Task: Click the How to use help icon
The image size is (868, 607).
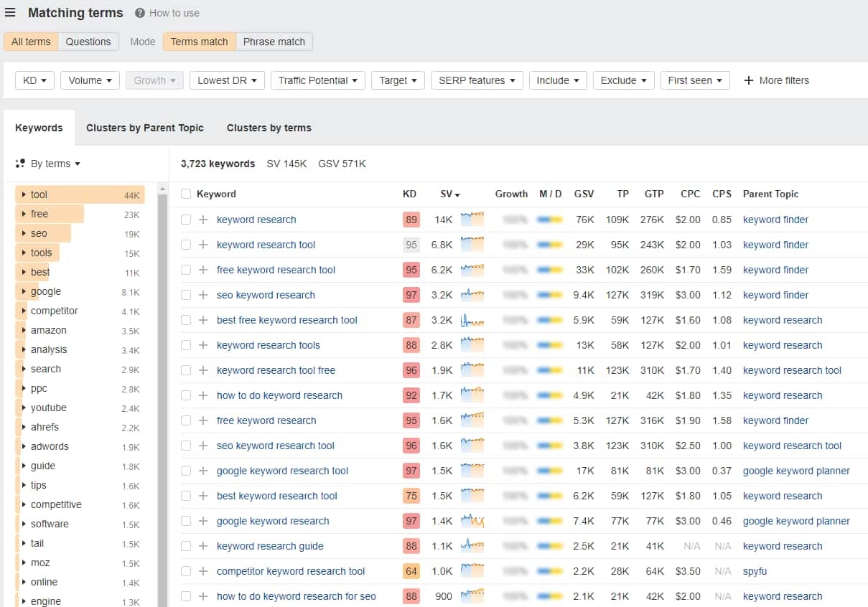Action: pyautogui.click(x=140, y=13)
